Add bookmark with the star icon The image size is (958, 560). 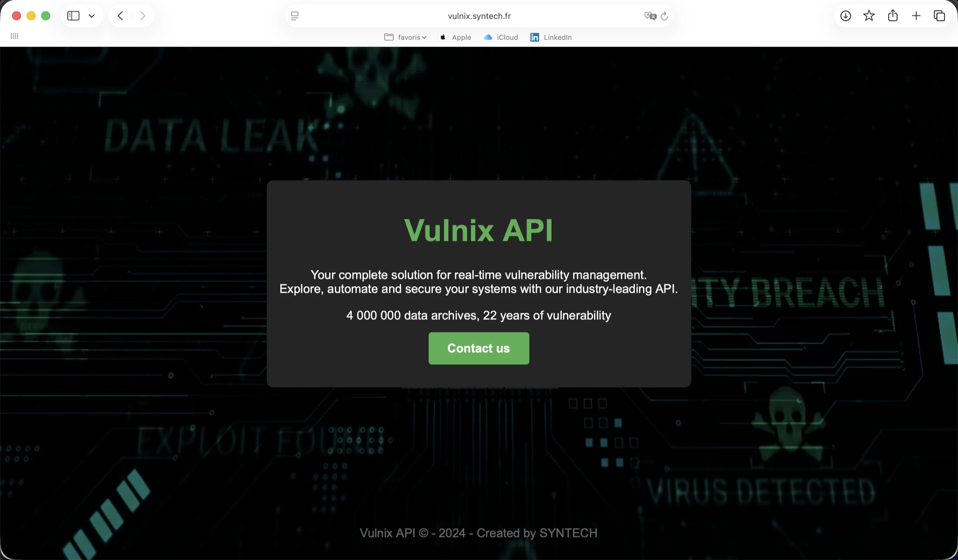pos(869,16)
